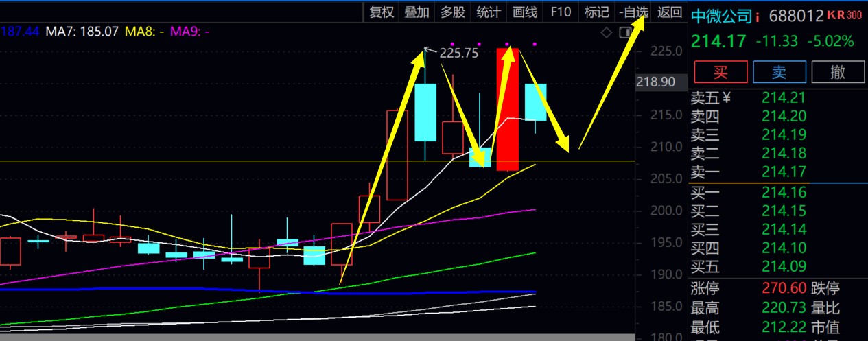This screenshot has height=341, width=868.
Task: Click the 标记 mark button
Action: pos(596,12)
